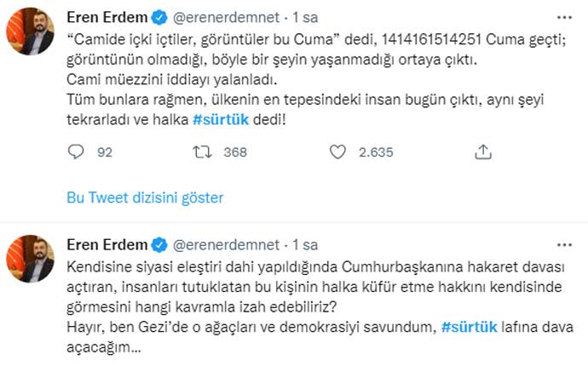Click the reply icon on the first tweet
This screenshot has width=588, height=383.
click(77, 152)
